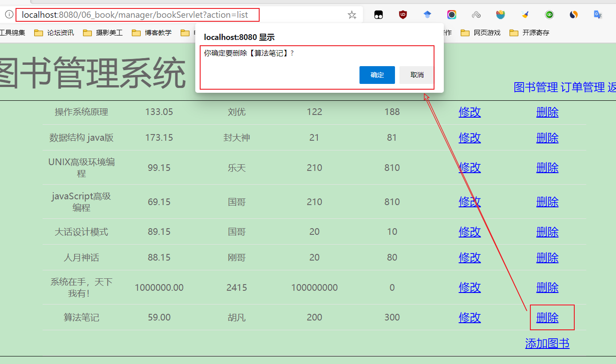The width and height of the screenshot is (616, 364).
Task: Select the author 胡凡
Action: (237, 317)
